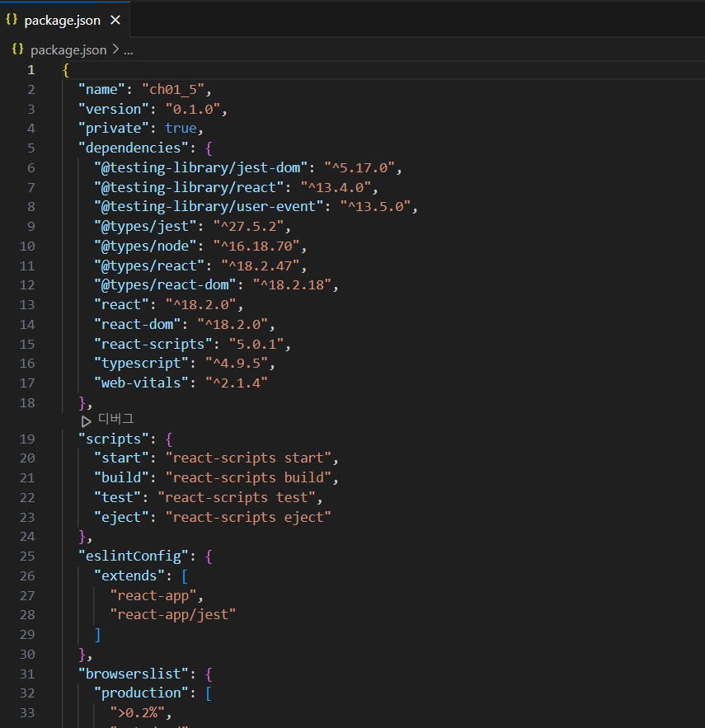Click the "name" key on line 2
The height and width of the screenshot is (728, 705).
coord(101,89)
